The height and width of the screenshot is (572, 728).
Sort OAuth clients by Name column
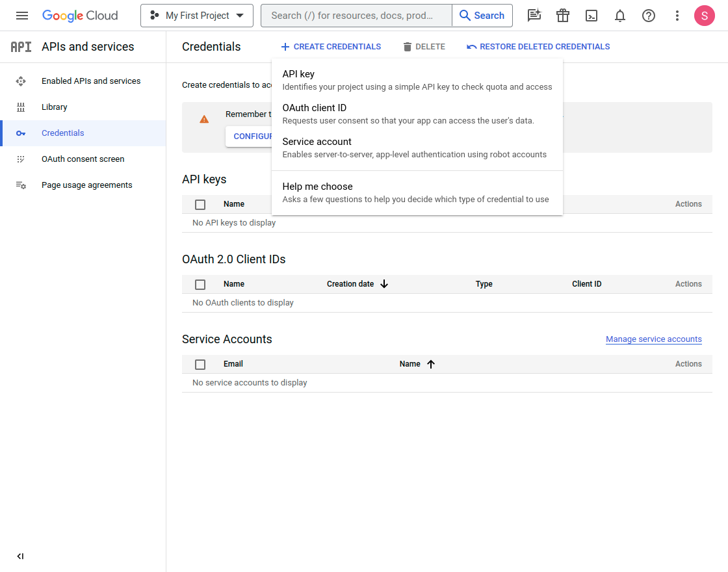tap(234, 284)
